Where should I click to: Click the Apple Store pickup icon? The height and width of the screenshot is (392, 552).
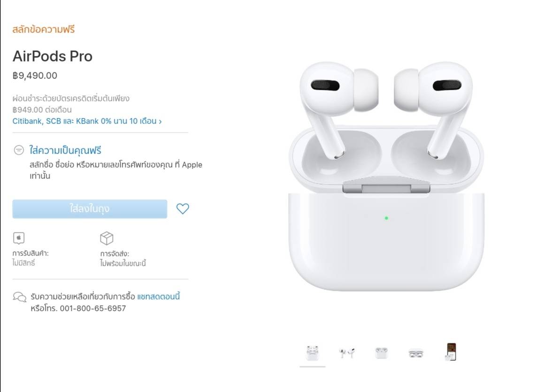(19, 238)
